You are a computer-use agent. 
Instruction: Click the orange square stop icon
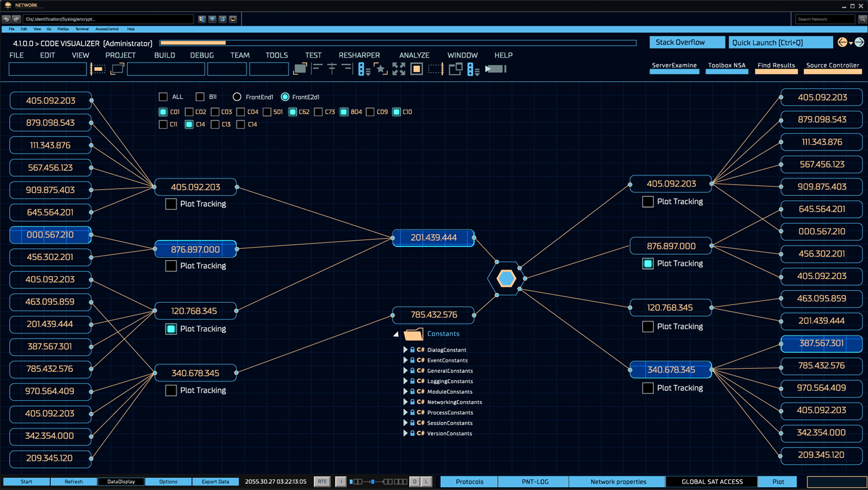pyautogui.click(x=416, y=69)
